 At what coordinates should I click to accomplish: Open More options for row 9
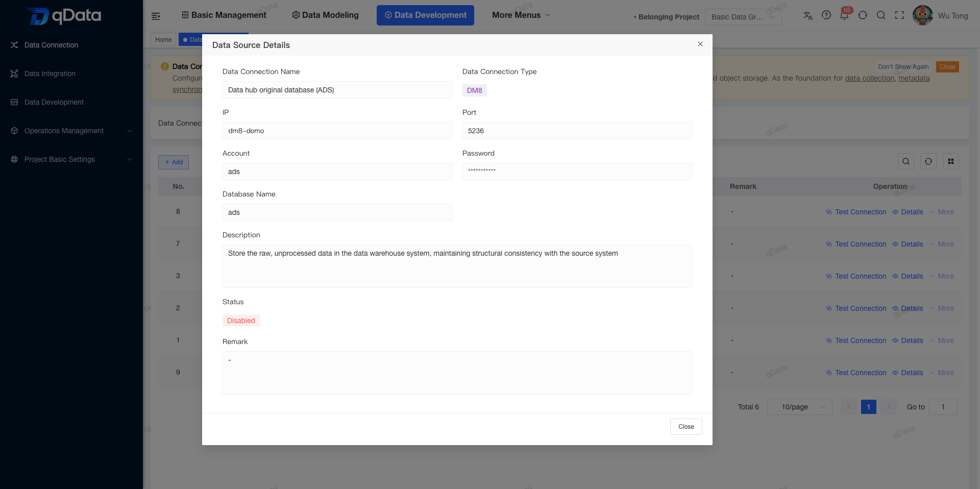tap(942, 373)
